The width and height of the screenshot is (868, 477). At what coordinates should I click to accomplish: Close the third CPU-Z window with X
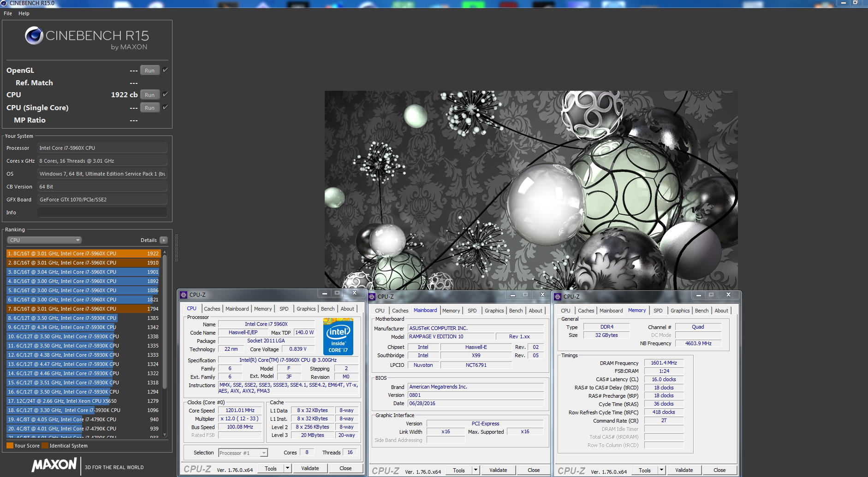coord(728,295)
